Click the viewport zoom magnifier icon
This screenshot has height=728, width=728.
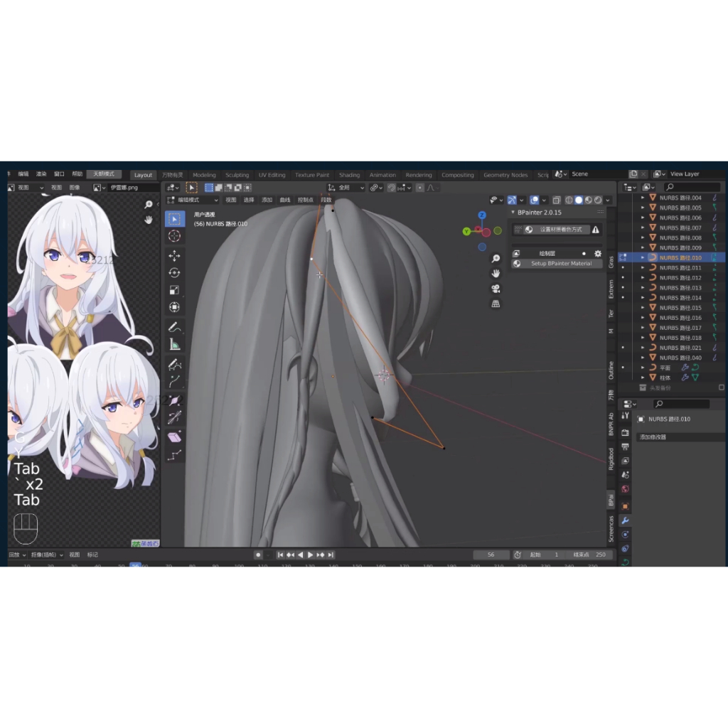496,258
